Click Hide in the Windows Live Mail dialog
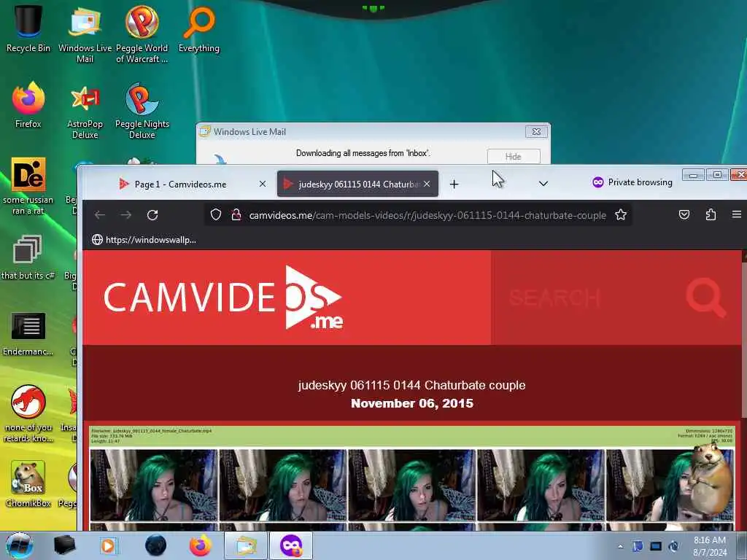 point(514,156)
